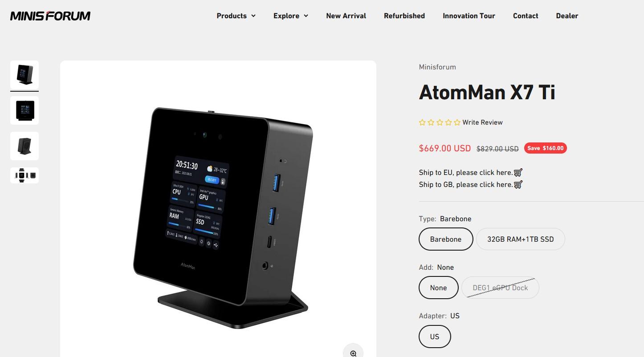The image size is (644, 357).
Task: Open the New Arrival menu item
Action: 346,16
